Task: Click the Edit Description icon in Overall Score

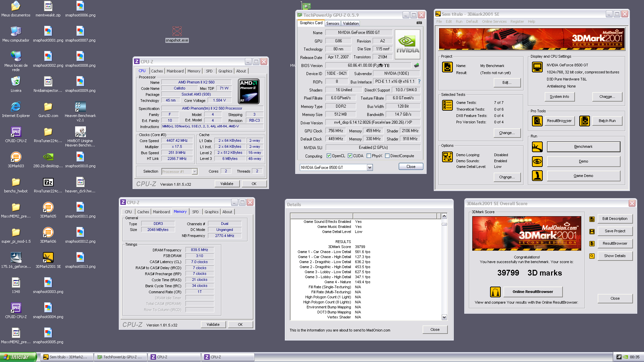Action: pyautogui.click(x=592, y=219)
